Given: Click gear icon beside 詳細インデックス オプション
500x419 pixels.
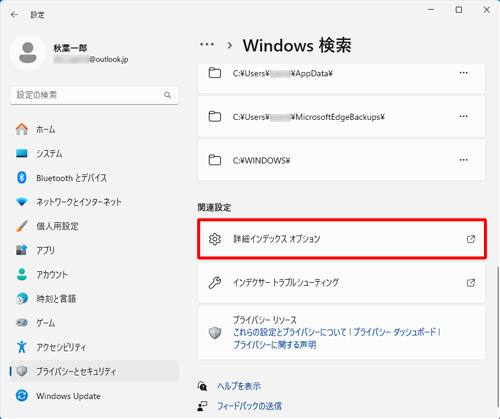Looking at the screenshot, I should pyautogui.click(x=215, y=239).
